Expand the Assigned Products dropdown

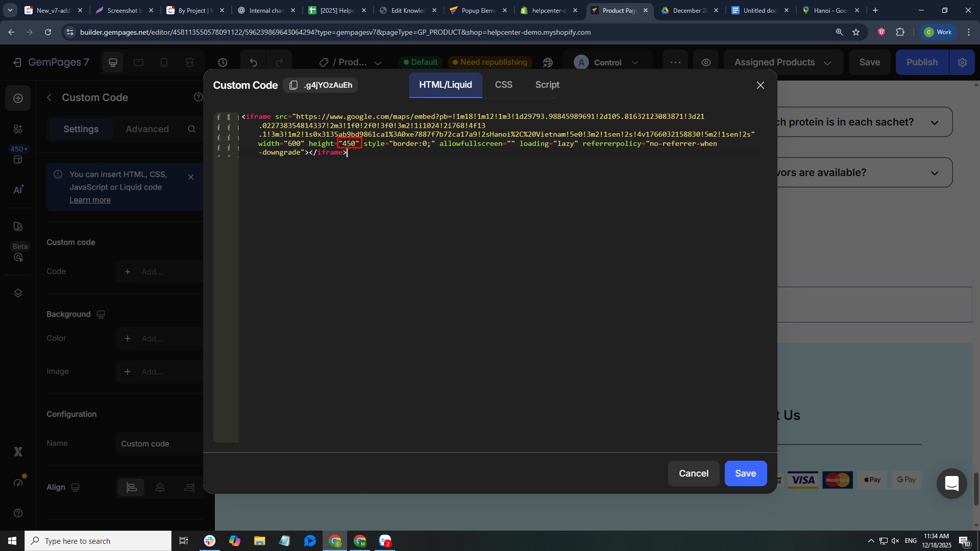click(782, 62)
